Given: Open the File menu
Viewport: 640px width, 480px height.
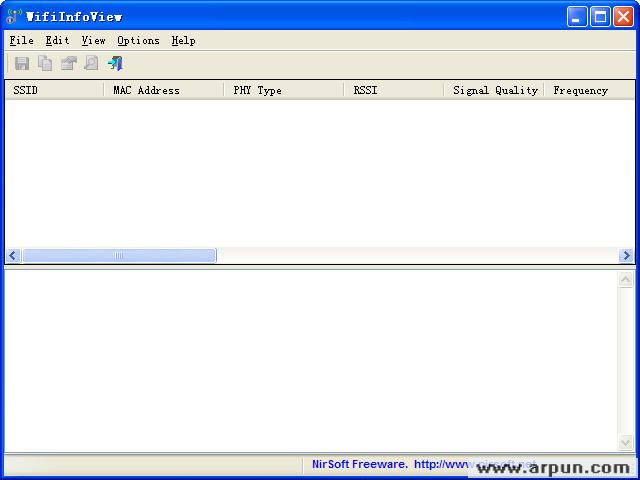Looking at the screenshot, I should pos(22,40).
